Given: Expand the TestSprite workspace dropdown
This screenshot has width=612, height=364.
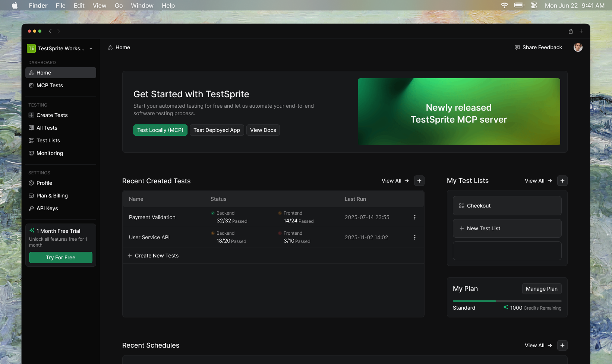Looking at the screenshot, I should 91,48.
